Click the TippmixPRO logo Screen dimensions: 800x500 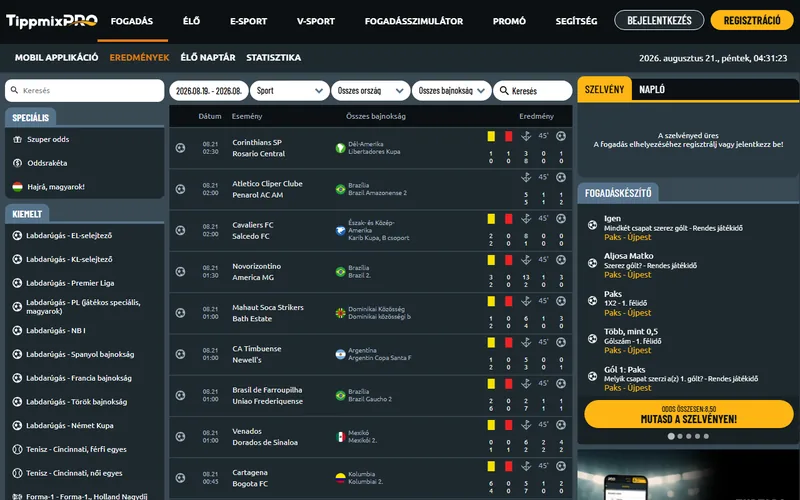tap(52, 21)
